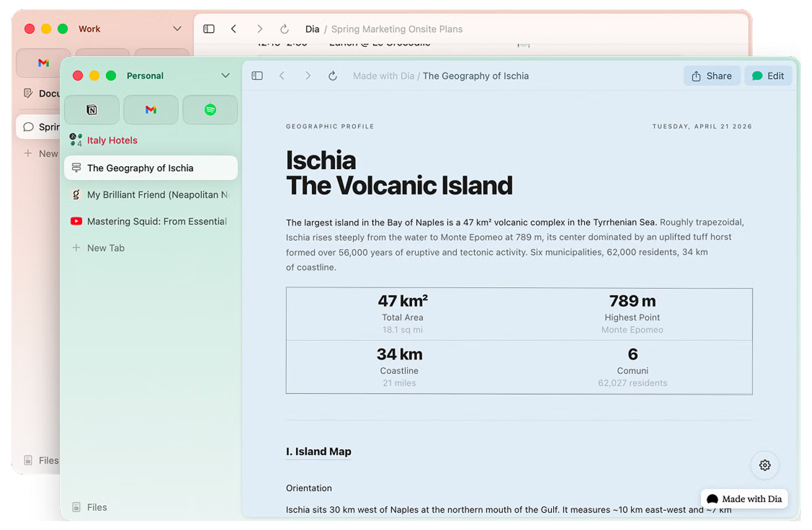Click Spring Marketing Onsite Plans address bar
The image size is (812, 530).
(x=397, y=29)
